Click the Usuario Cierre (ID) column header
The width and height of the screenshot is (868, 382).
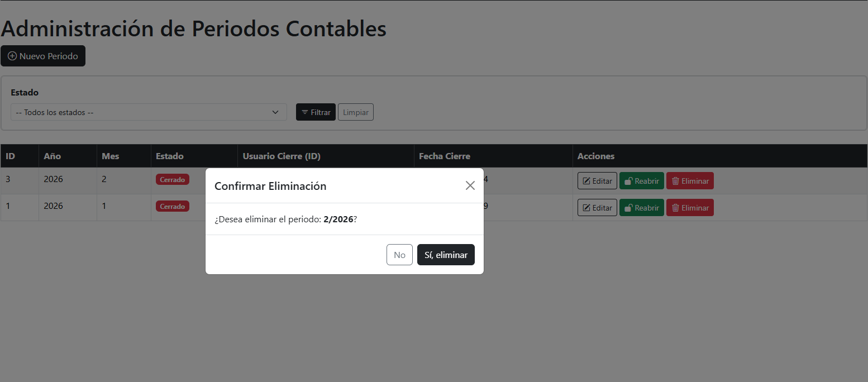282,156
